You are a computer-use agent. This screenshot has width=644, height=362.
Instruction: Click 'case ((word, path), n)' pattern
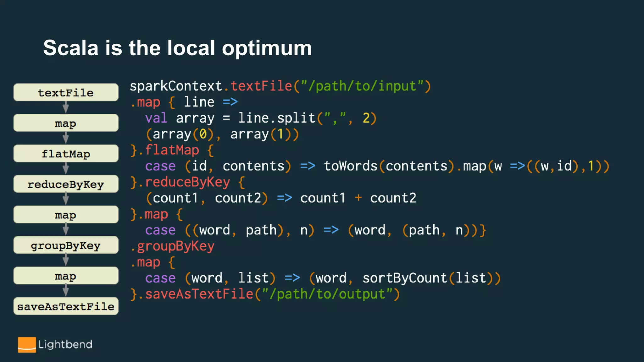[230, 230]
